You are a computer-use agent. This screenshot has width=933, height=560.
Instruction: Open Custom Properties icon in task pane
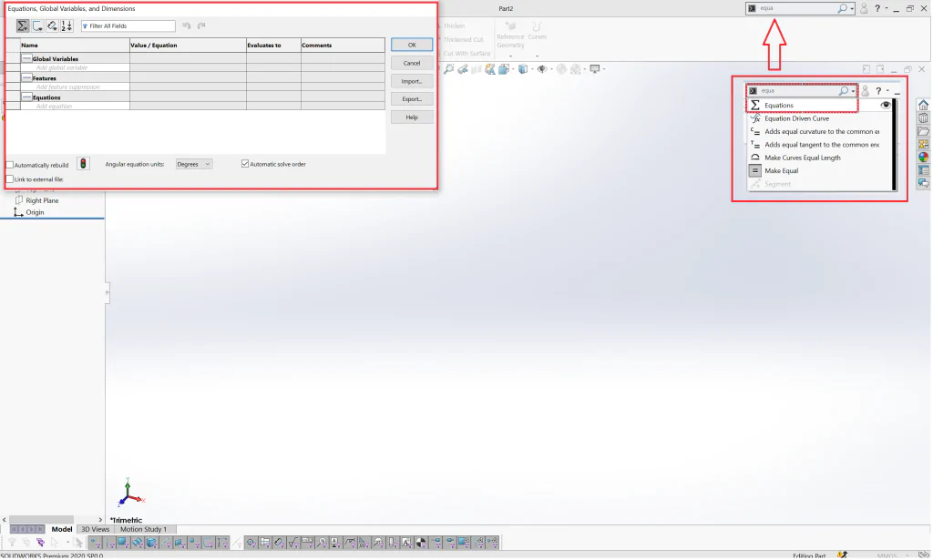pos(924,170)
